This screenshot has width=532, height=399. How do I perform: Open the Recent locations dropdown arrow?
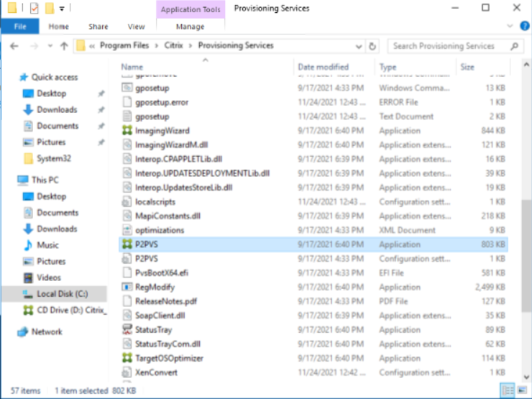[x=50, y=46]
